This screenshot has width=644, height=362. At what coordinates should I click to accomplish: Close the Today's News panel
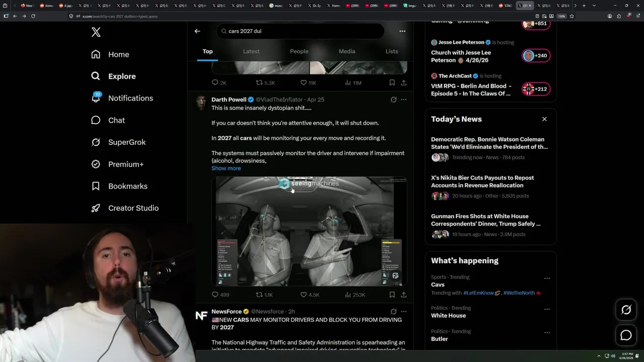pyautogui.click(x=544, y=119)
